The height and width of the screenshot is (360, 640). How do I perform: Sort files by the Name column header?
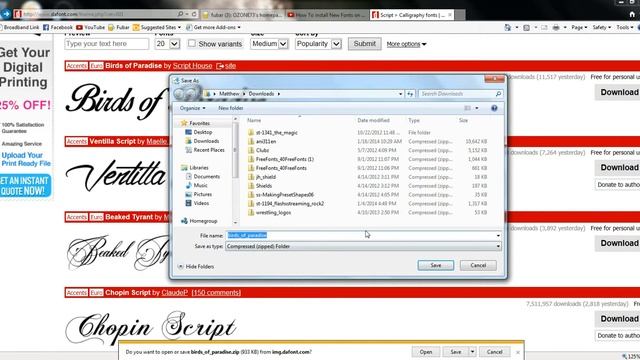[254, 120]
